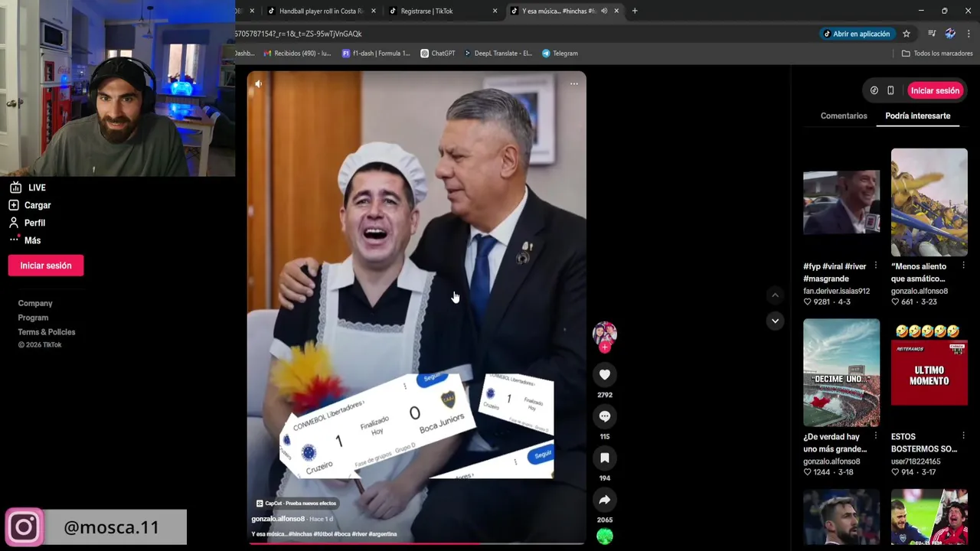Image resolution: width=980 pixels, height=551 pixels.
Task: Open the "DECIME UNO" stadium video thumbnail
Action: (841, 373)
